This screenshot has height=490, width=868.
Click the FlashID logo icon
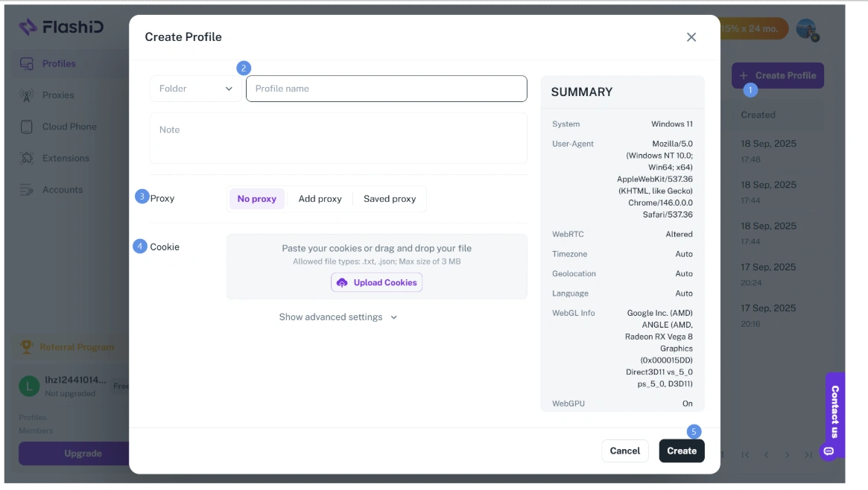[28, 27]
